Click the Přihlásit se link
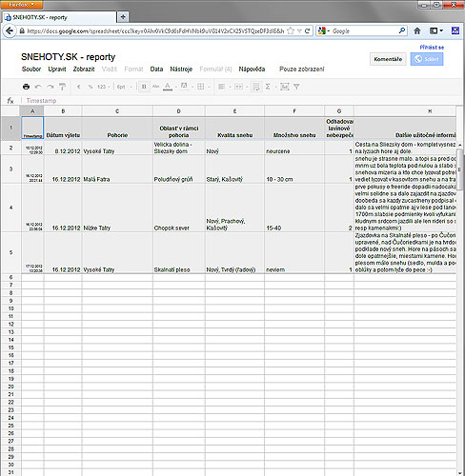Viewport: 465px width, 476px height. point(432,48)
